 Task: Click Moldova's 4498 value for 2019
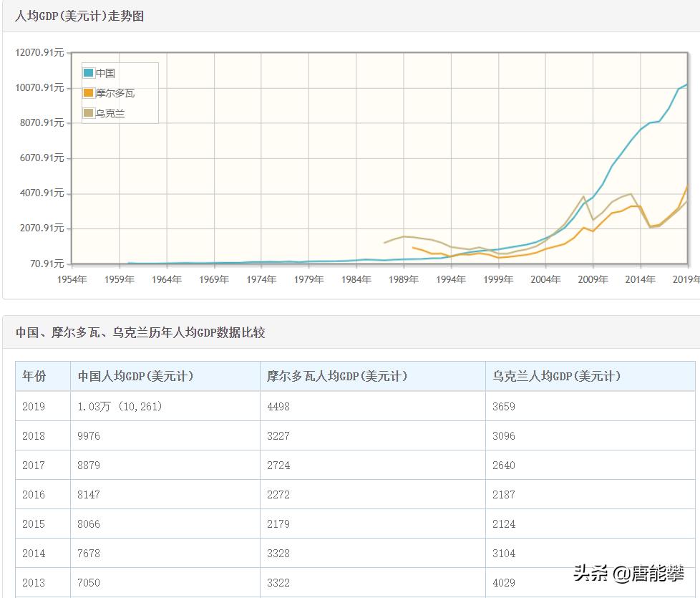click(276, 406)
